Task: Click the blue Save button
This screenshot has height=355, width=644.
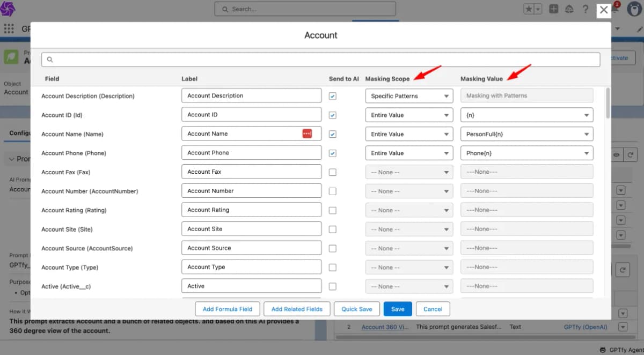Action: (398, 309)
